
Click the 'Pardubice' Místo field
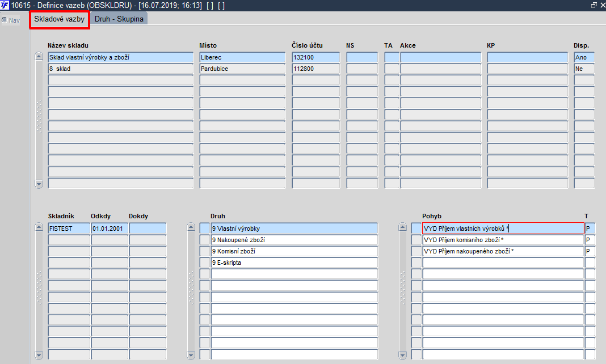[242, 69]
